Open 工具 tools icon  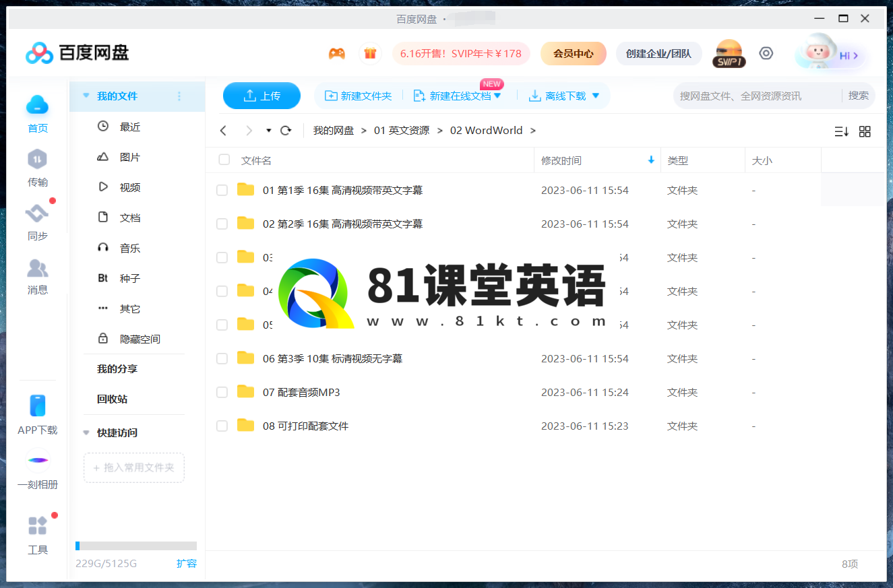tap(38, 526)
